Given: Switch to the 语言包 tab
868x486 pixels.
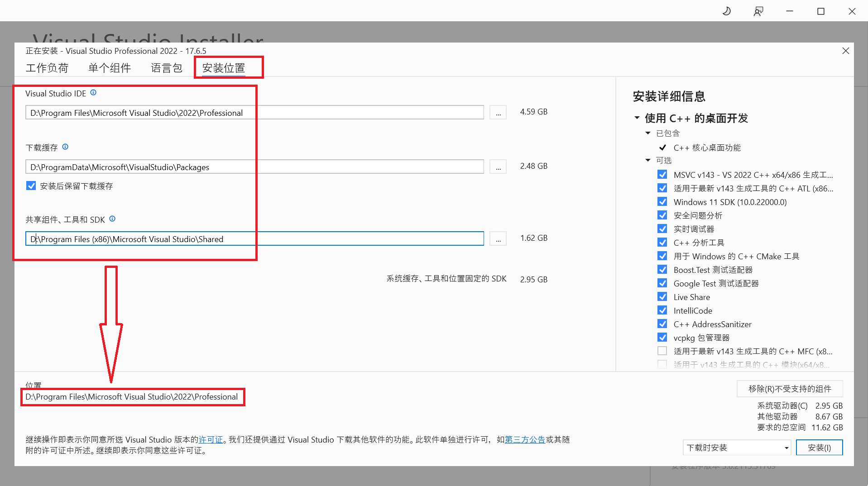Looking at the screenshot, I should coord(167,68).
